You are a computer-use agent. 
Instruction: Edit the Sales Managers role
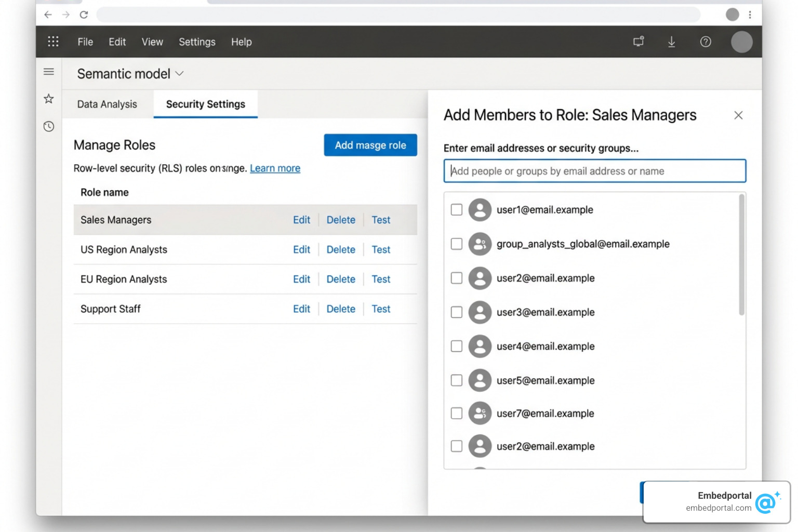point(301,220)
